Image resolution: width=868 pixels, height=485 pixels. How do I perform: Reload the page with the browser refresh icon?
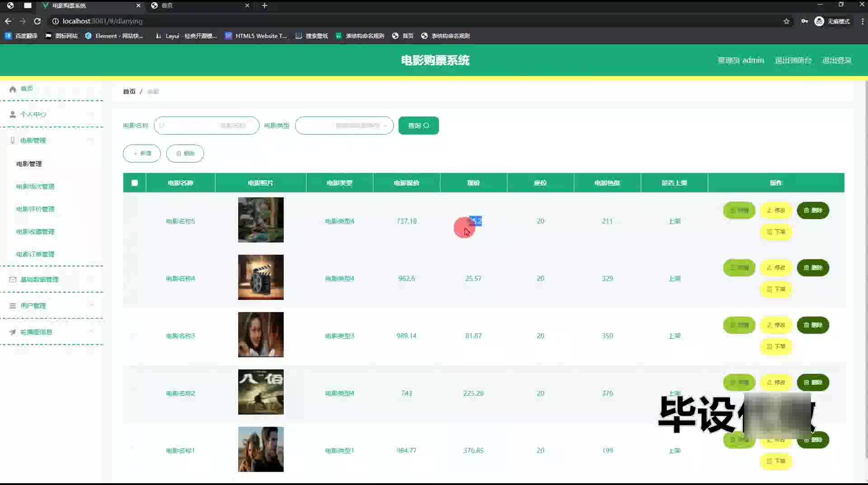click(38, 21)
